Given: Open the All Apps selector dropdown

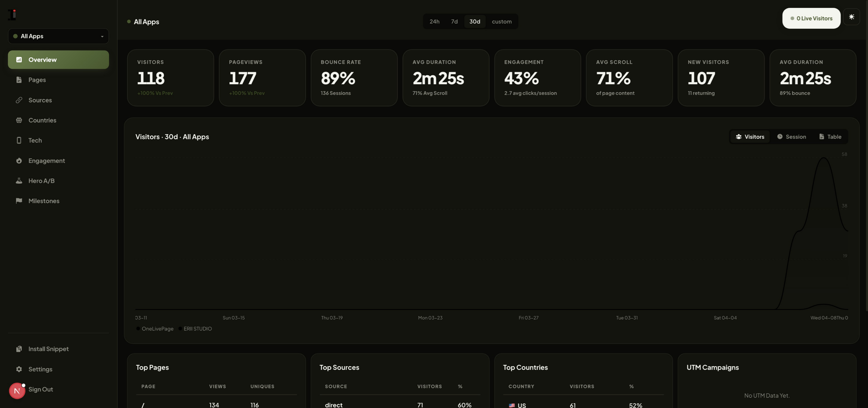Looking at the screenshot, I should coord(58,36).
